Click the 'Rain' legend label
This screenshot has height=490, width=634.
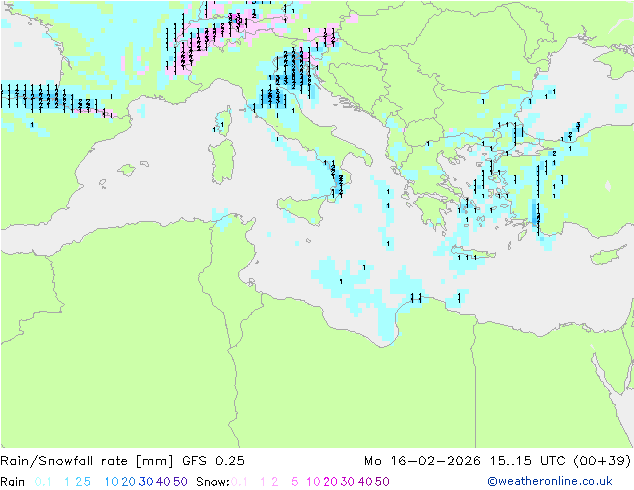13,482
